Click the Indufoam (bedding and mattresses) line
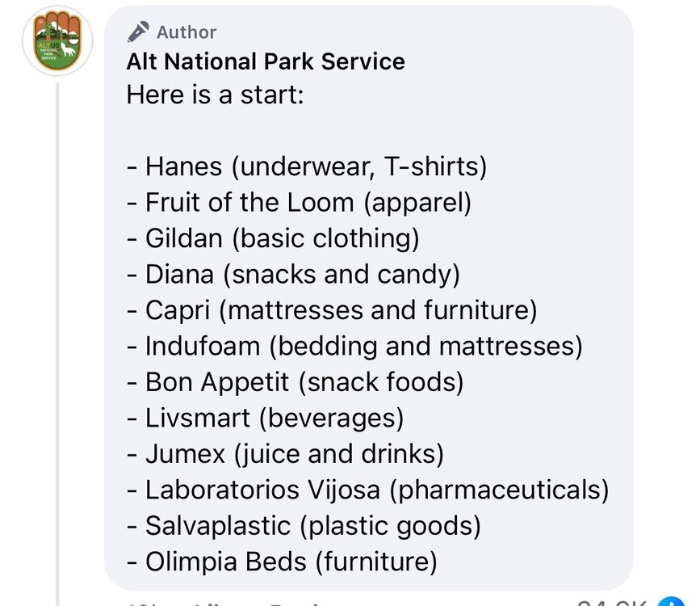Image resolution: width=700 pixels, height=606 pixels. pyautogui.click(x=354, y=346)
